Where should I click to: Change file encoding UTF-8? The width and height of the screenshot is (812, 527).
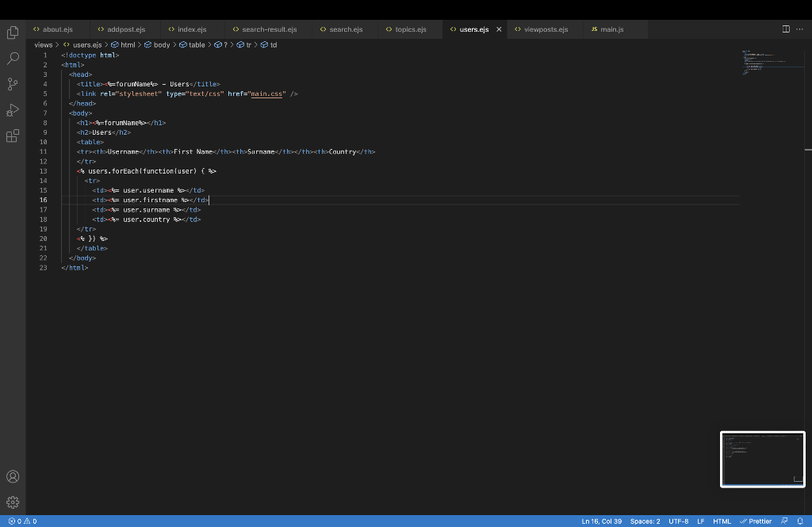click(679, 521)
